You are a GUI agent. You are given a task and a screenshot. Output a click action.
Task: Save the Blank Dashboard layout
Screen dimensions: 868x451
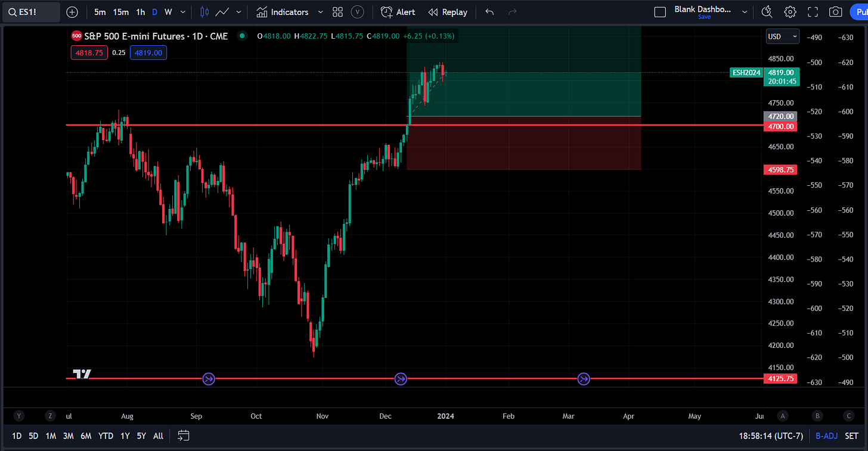[x=704, y=17]
